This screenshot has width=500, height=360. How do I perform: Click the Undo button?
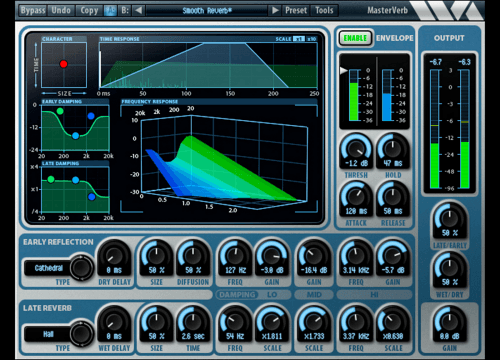coord(61,10)
